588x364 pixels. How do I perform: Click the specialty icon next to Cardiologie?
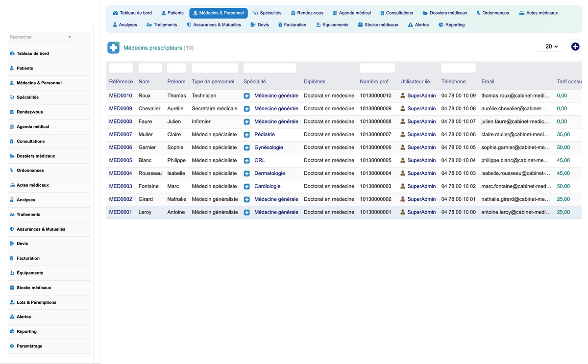pyautogui.click(x=247, y=187)
